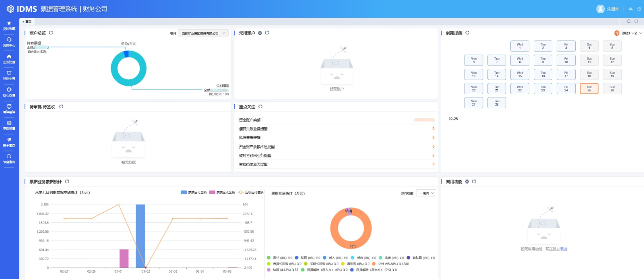Toggle 应收应付差额 line legend
The height and width of the screenshot is (279, 644).
click(250, 192)
